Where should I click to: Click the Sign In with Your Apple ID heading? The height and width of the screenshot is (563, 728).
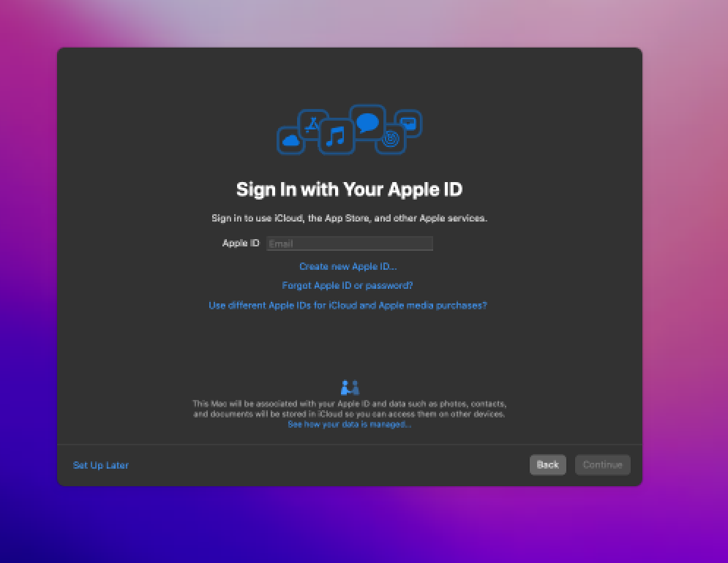pyautogui.click(x=349, y=189)
